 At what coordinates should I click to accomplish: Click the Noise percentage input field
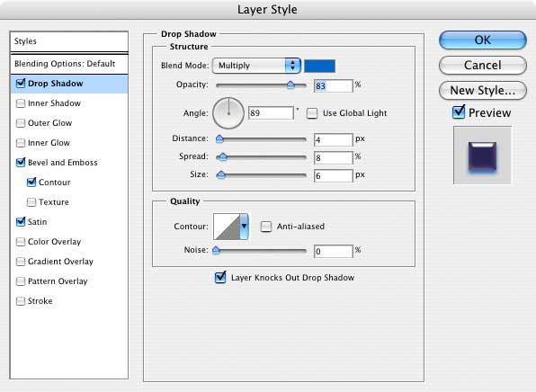[333, 251]
